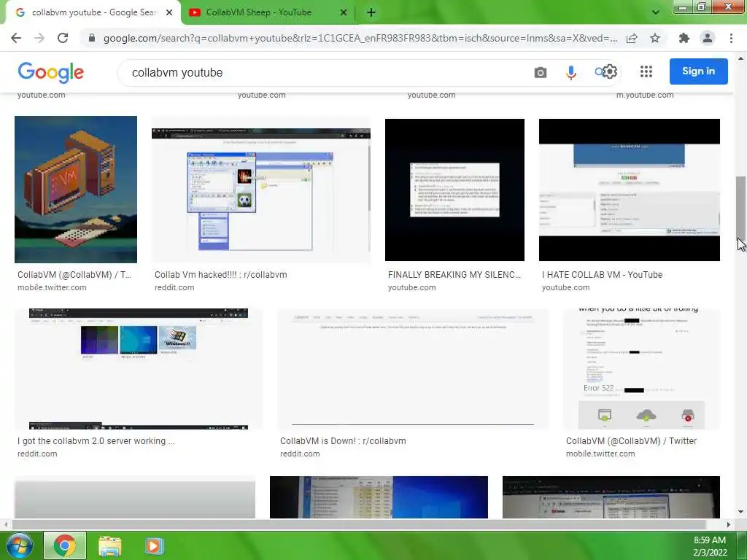Click 'mobile.twitter.com' under the Error 522 image
Viewport: 747px width, 560px height.
(x=600, y=454)
